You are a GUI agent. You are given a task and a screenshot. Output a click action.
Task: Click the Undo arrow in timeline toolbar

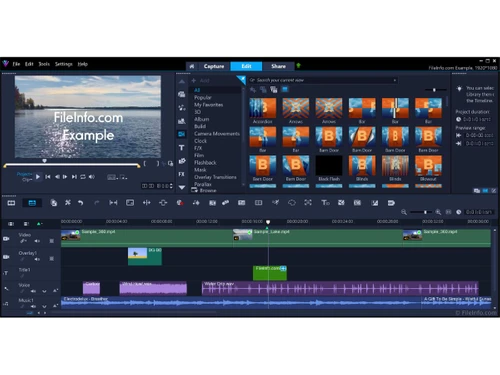click(x=80, y=203)
